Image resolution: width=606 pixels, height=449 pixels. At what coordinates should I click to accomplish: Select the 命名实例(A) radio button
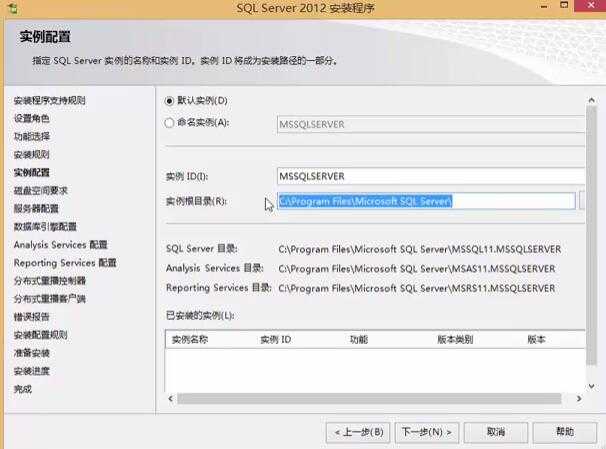pyautogui.click(x=169, y=123)
